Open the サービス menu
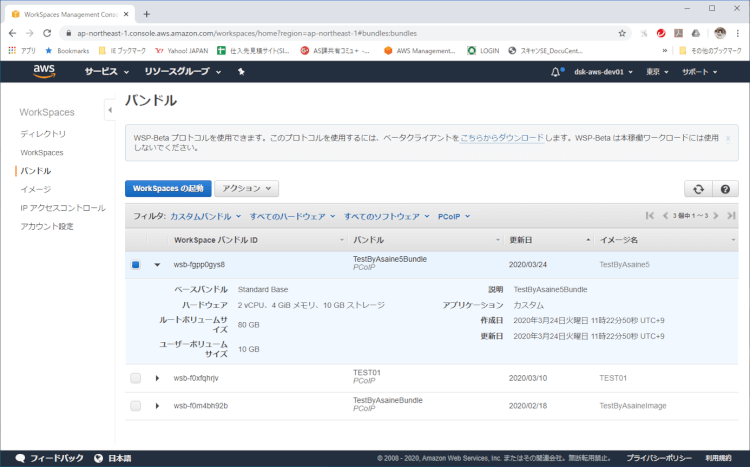 [x=106, y=72]
